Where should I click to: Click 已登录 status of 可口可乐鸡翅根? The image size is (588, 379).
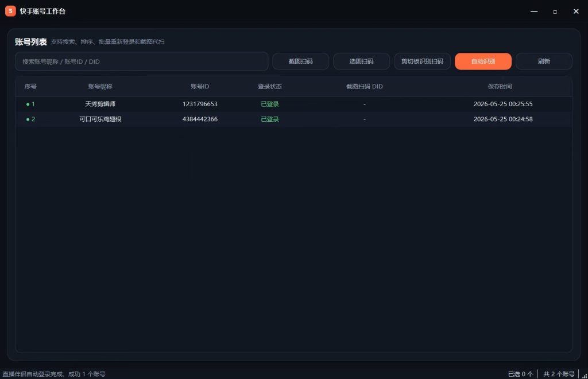point(270,119)
